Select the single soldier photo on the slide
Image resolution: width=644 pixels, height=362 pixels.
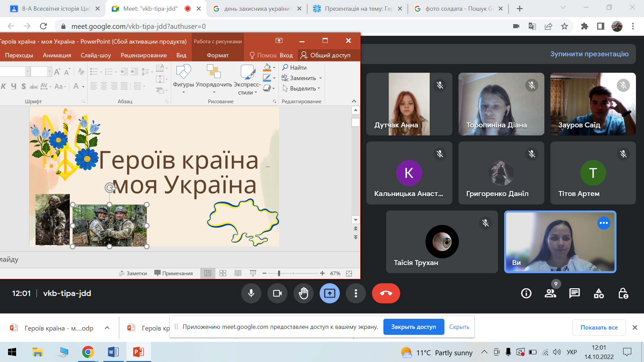click(53, 220)
